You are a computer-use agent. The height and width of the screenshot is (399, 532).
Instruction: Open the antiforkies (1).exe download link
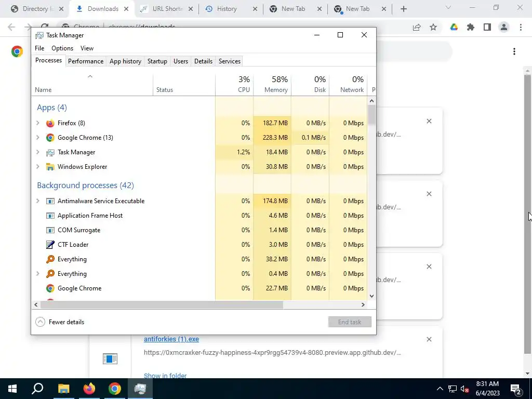(171, 339)
